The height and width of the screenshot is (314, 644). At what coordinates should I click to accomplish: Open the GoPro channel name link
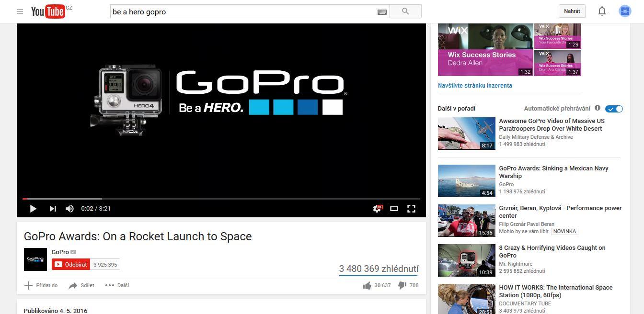click(x=60, y=252)
